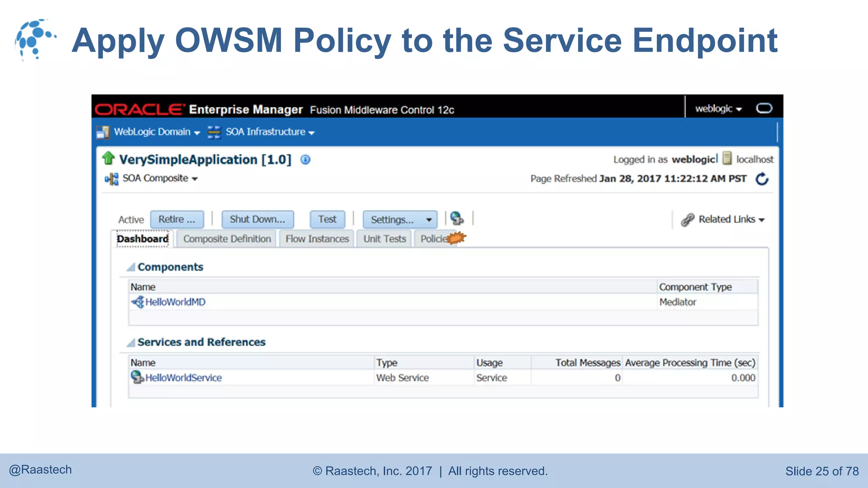
Task: Click the Test button
Action: click(x=327, y=219)
